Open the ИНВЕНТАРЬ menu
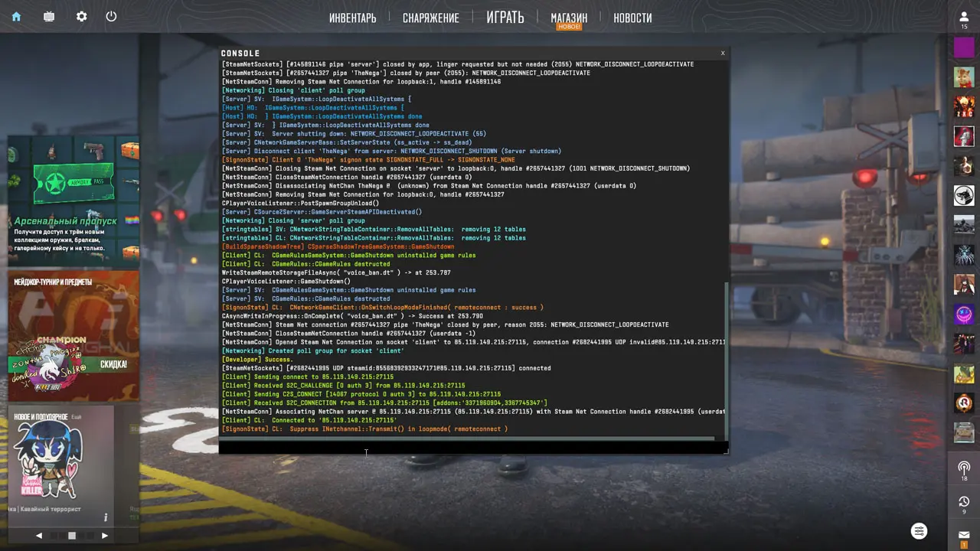The image size is (980, 551). pos(353,18)
